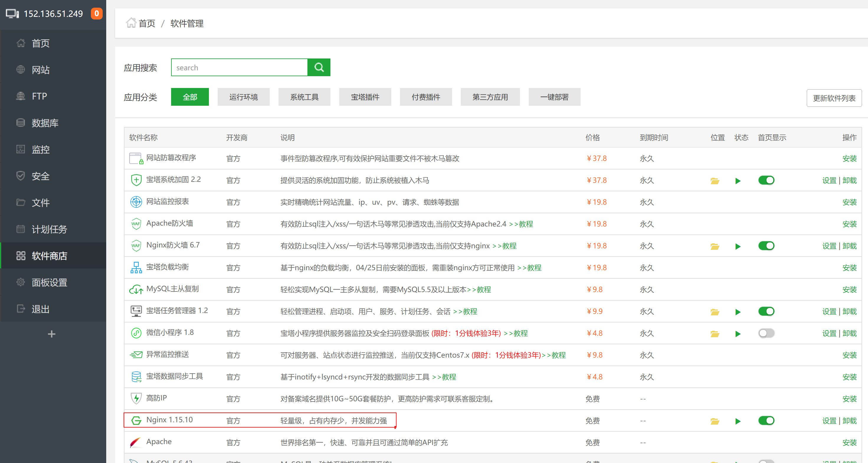Click the server IP 152.136.51.249
The height and width of the screenshot is (463, 868).
pyautogui.click(x=53, y=14)
